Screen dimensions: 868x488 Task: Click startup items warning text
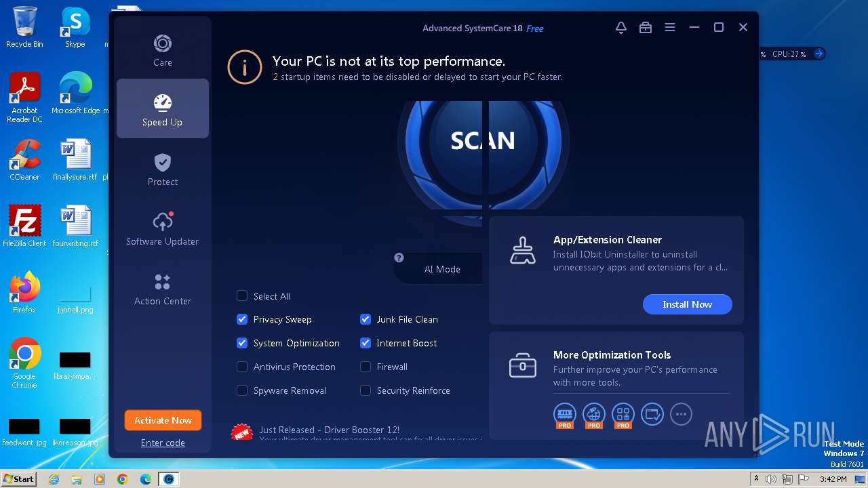click(418, 77)
